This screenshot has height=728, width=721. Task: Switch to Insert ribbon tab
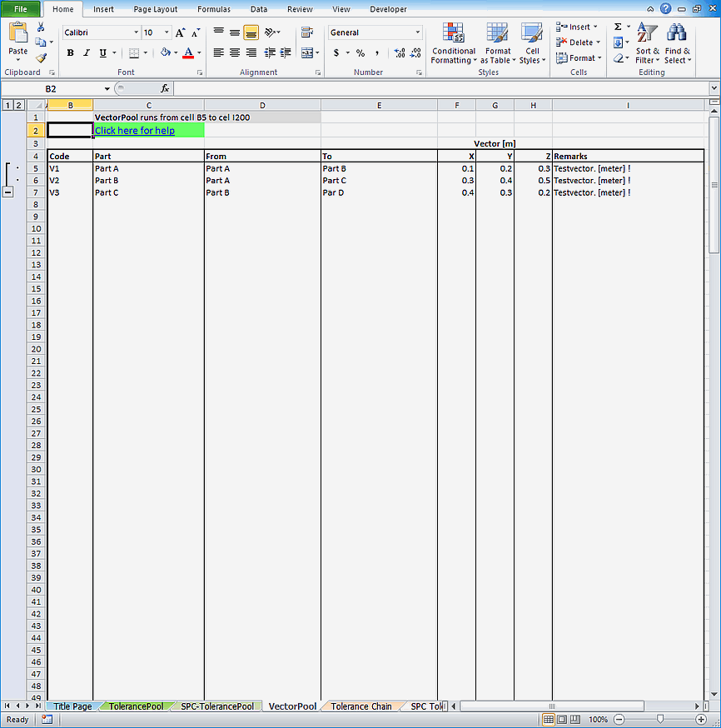click(x=103, y=9)
